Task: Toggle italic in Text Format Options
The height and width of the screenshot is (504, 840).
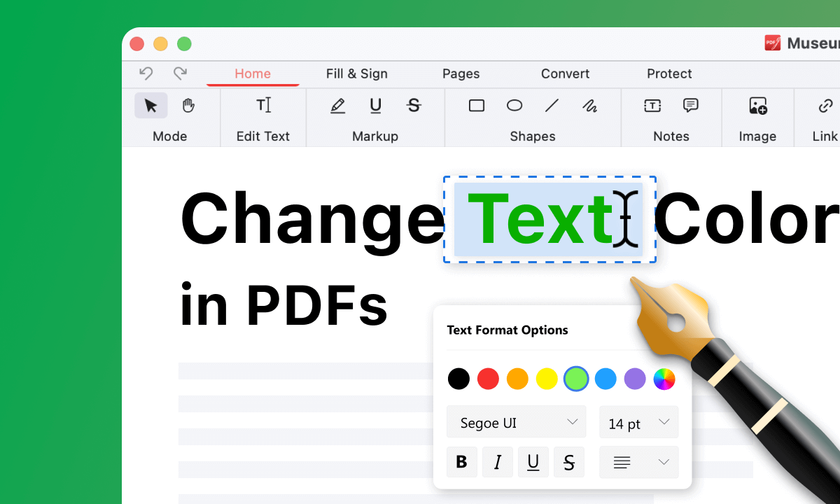Action: 498,462
